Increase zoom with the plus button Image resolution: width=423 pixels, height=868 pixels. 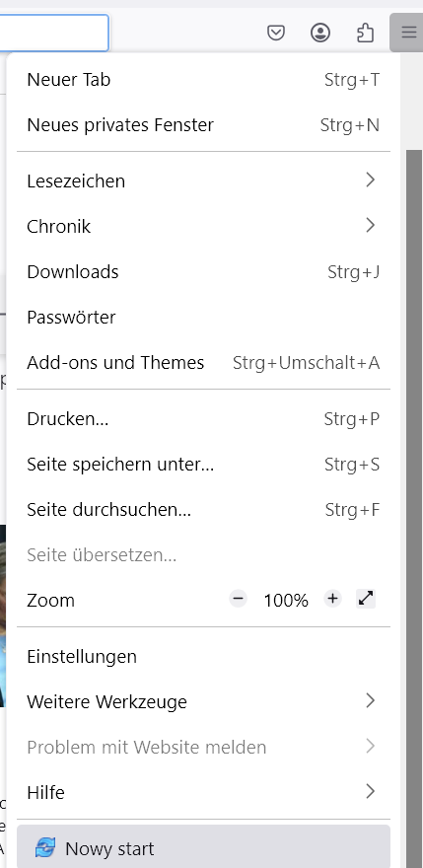point(332,599)
